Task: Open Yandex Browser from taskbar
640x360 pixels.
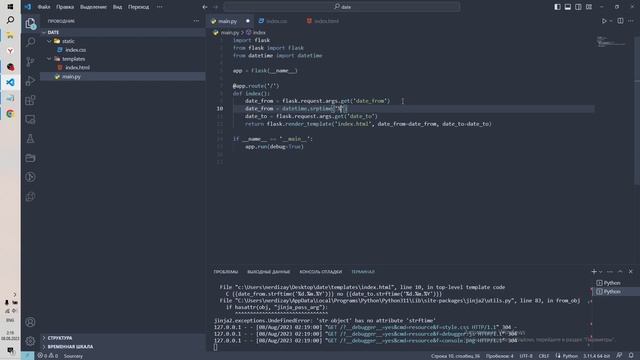Action: coord(10,51)
